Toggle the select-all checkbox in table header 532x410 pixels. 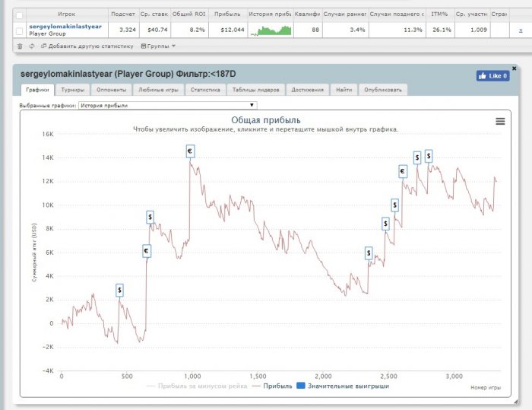coord(20,14)
